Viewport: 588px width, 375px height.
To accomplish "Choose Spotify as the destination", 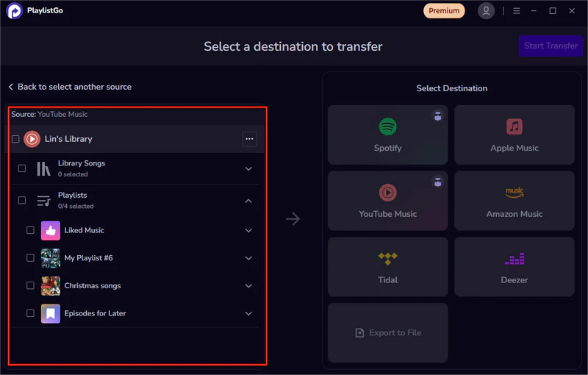I will click(388, 135).
